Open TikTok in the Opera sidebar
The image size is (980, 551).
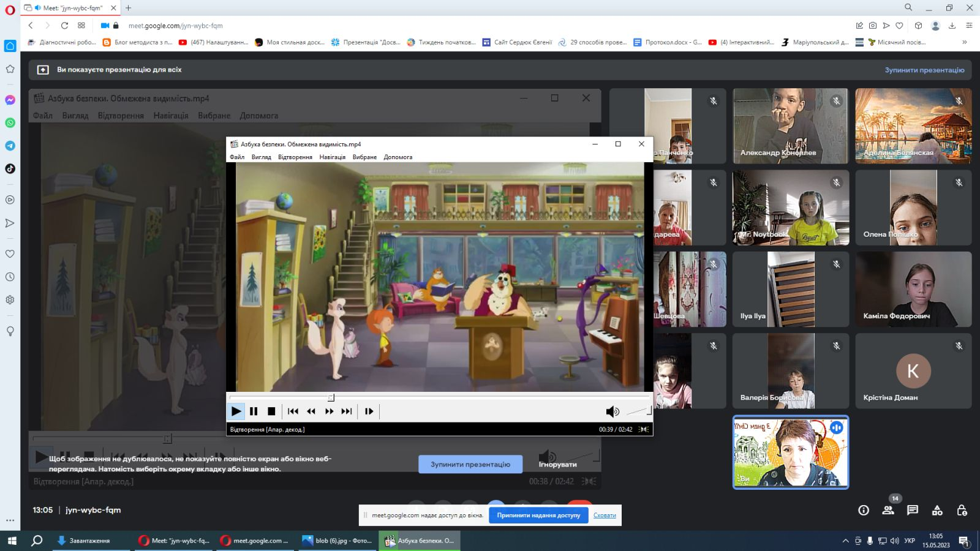click(x=10, y=169)
